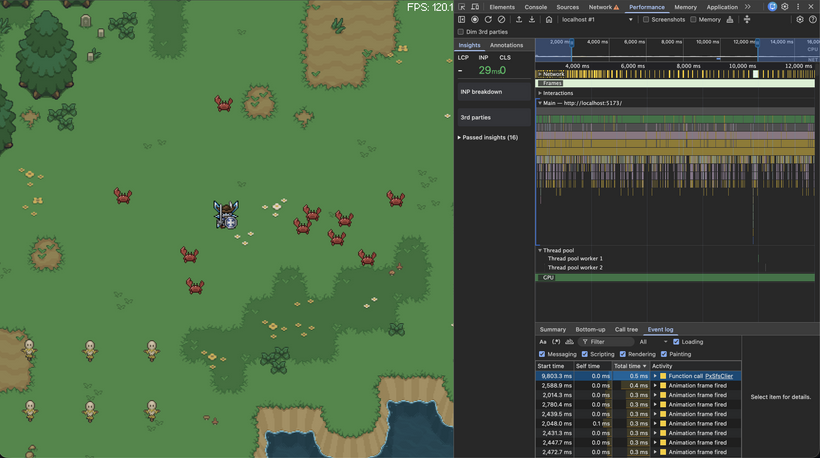Click the collect garbage icon
The height and width of the screenshot is (458, 820).
click(x=730, y=19)
